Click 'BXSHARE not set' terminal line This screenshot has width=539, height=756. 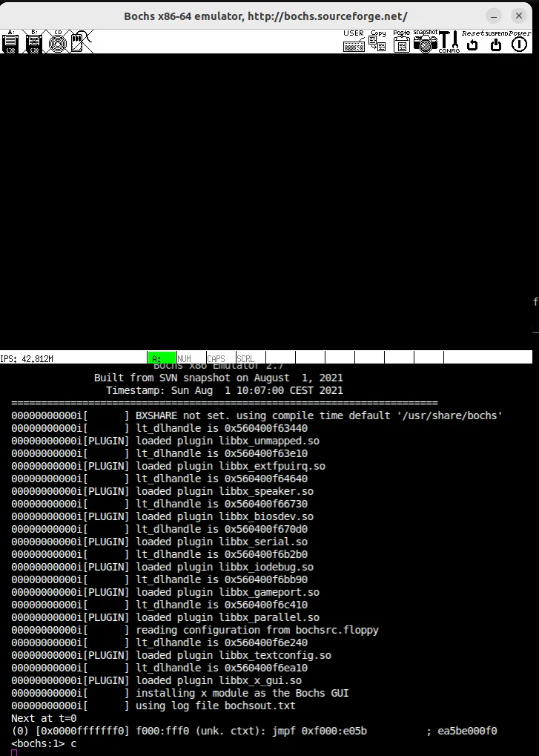tap(257, 415)
